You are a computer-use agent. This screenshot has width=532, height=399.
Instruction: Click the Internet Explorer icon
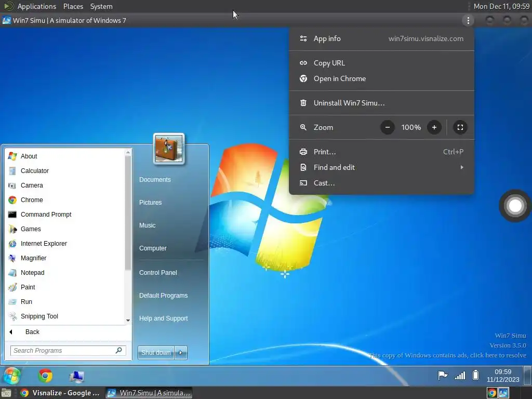tap(12, 244)
